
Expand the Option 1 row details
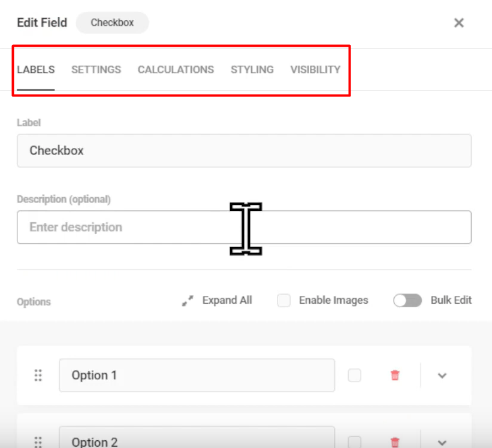pos(442,375)
